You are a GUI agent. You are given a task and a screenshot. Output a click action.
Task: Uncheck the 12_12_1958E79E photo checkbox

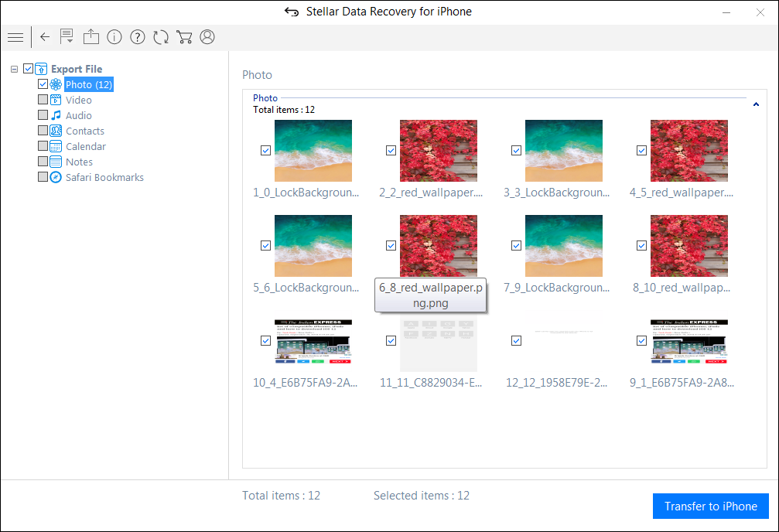pos(516,341)
